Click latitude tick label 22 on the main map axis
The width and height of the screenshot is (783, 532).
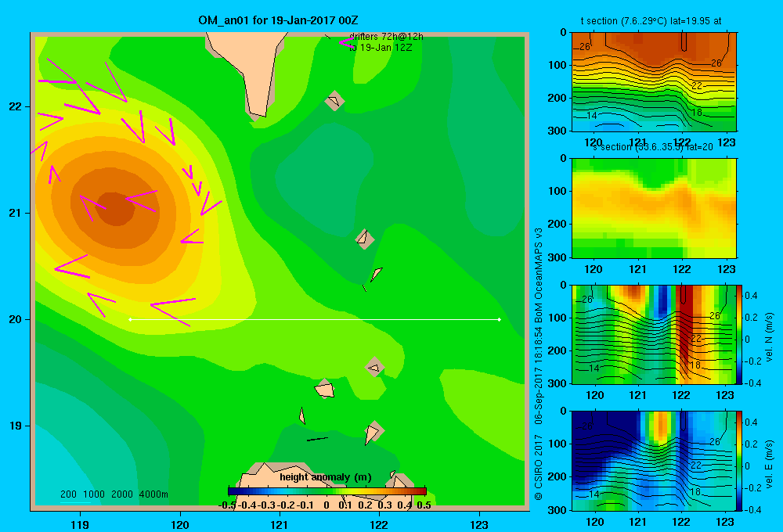pyautogui.click(x=16, y=106)
